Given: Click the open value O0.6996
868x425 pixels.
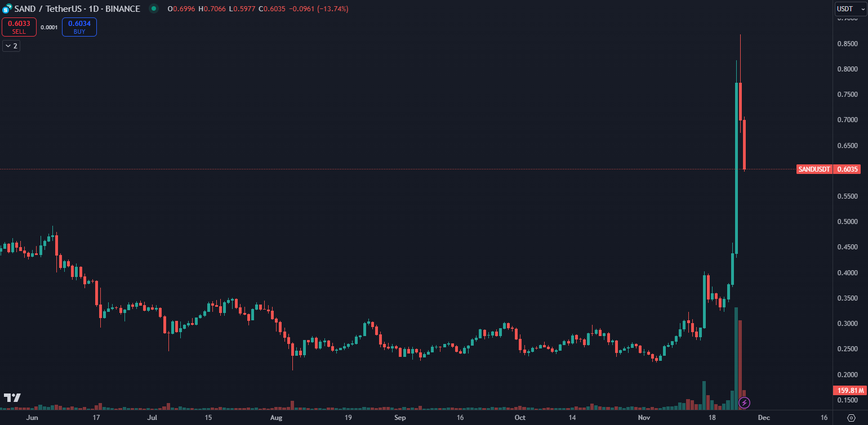Looking at the screenshot, I should pos(181,9).
